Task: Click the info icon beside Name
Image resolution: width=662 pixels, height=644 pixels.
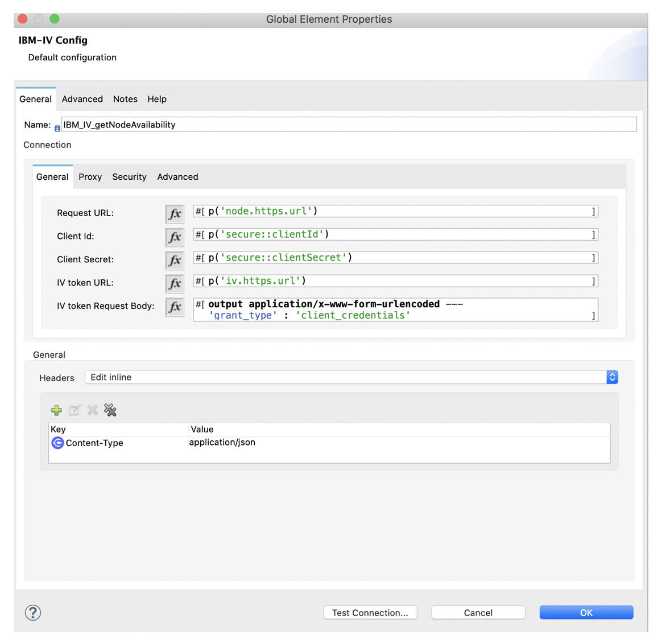Action: [57, 129]
